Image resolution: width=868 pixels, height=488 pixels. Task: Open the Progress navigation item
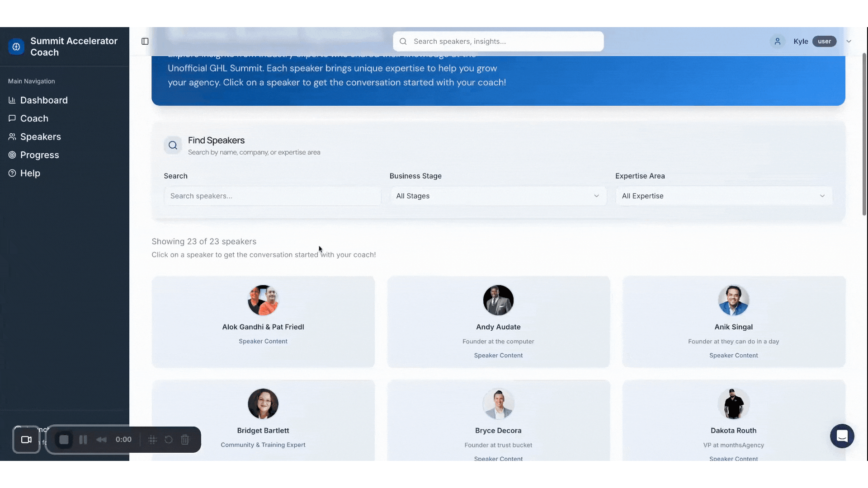[39, 155]
